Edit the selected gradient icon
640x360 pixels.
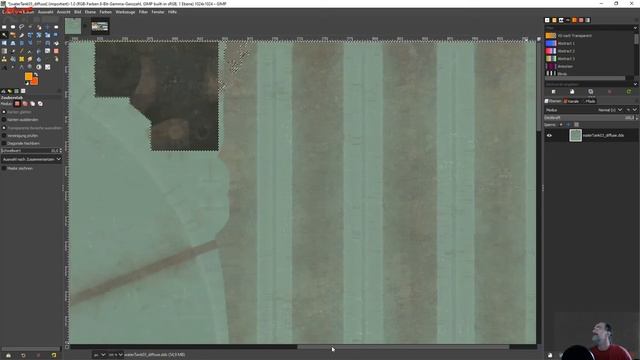click(553, 92)
